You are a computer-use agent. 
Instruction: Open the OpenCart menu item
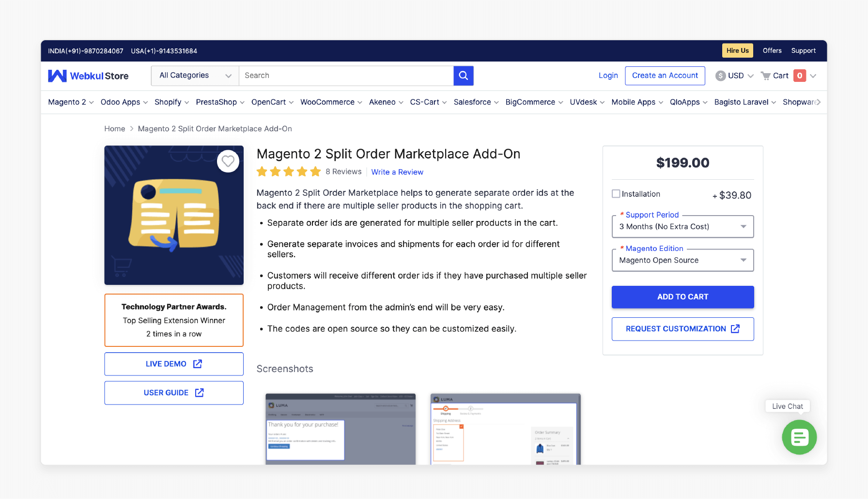272,102
